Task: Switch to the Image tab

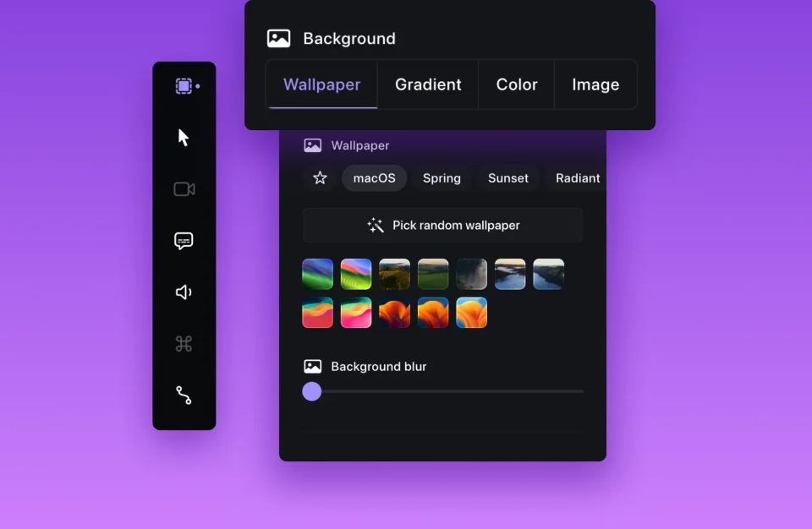Action: pos(595,85)
